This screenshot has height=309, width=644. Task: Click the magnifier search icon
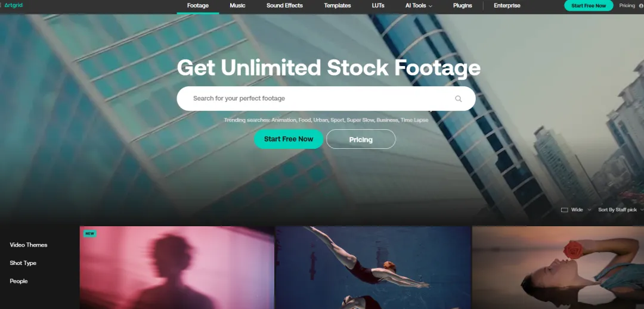tap(459, 99)
